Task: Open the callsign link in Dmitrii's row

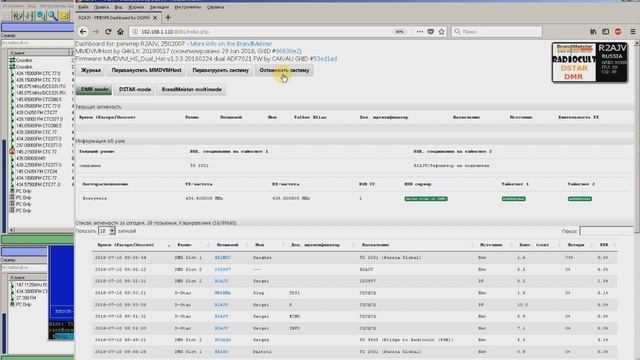Action: coord(221,351)
